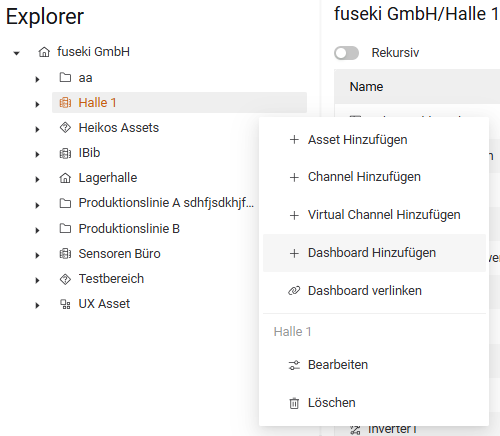Click the trash icon next to Löschen
This screenshot has height=436, width=500.
coord(294,403)
